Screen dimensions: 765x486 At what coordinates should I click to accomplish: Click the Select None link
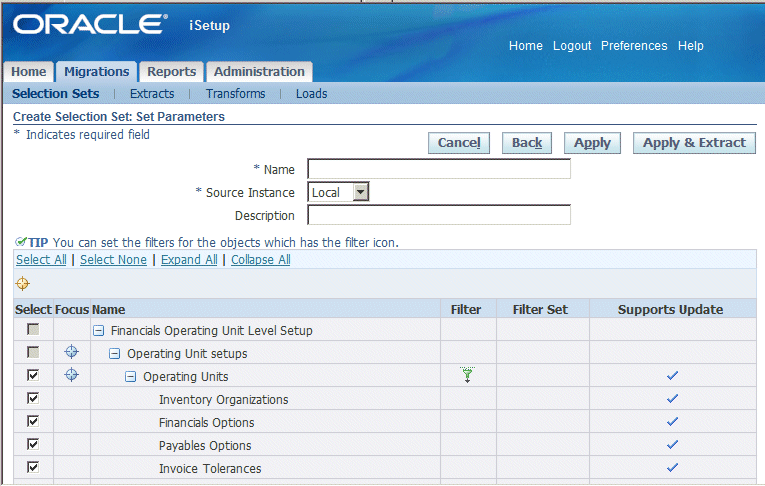(113, 260)
